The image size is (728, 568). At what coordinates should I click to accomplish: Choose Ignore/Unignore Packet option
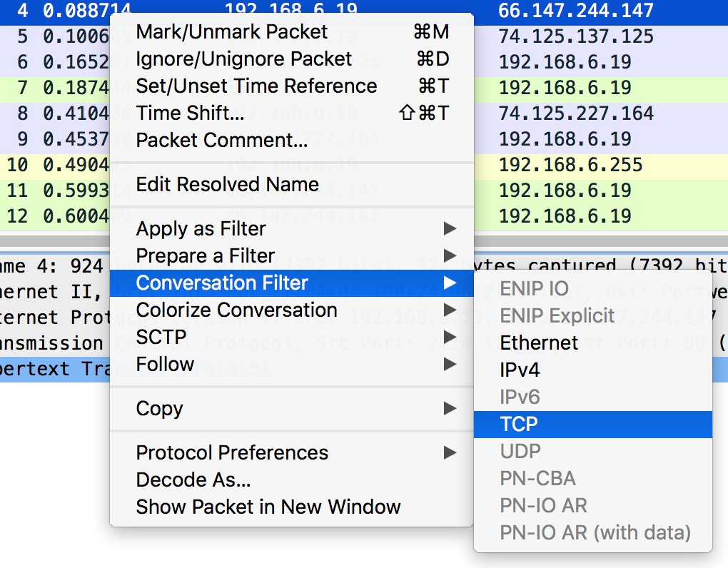click(244, 59)
